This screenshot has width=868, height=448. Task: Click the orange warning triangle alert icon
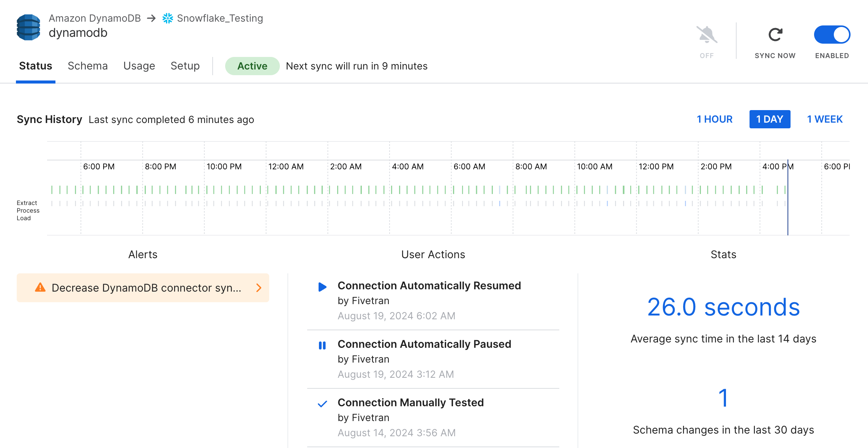coord(40,287)
